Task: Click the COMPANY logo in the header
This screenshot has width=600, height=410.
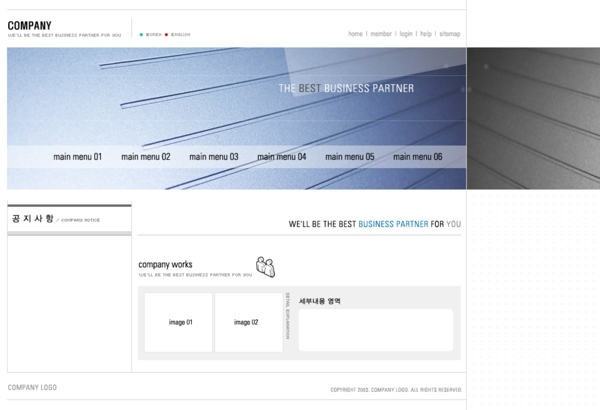Action: [29, 26]
